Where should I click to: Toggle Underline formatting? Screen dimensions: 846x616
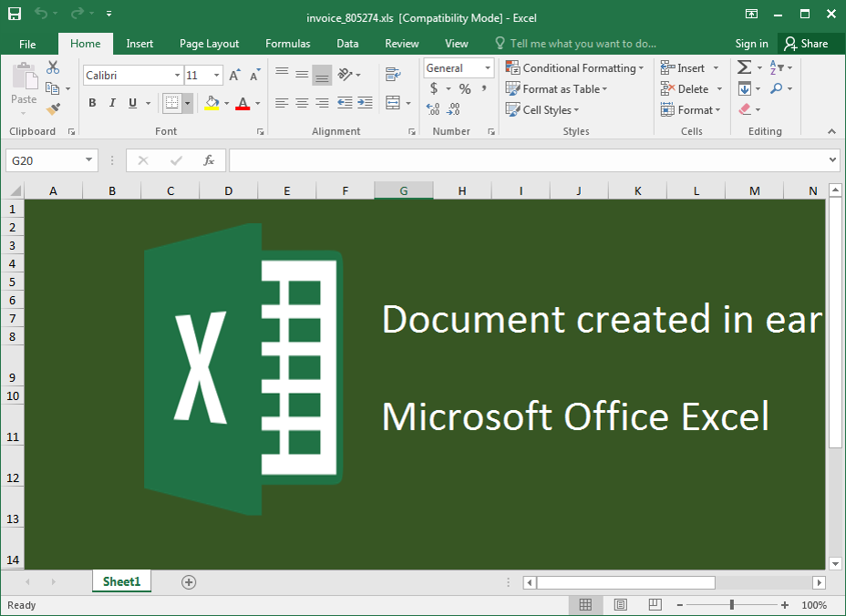coord(132,103)
